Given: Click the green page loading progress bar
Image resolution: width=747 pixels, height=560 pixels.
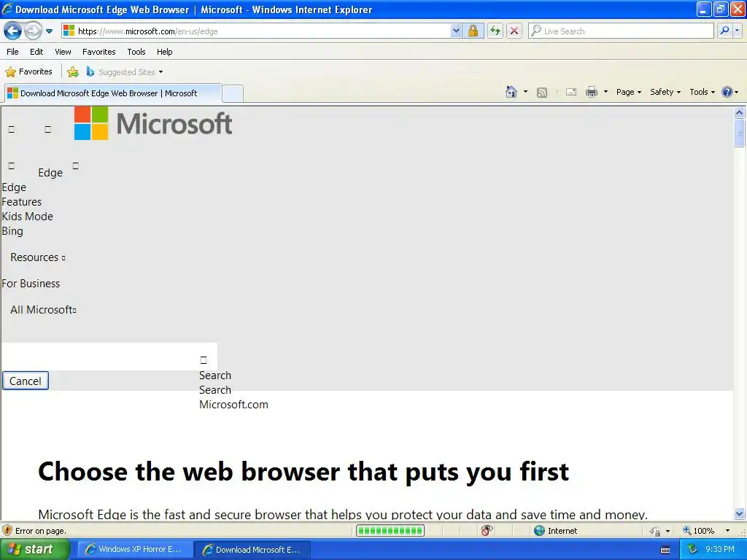Looking at the screenshot, I should click(x=390, y=531).
